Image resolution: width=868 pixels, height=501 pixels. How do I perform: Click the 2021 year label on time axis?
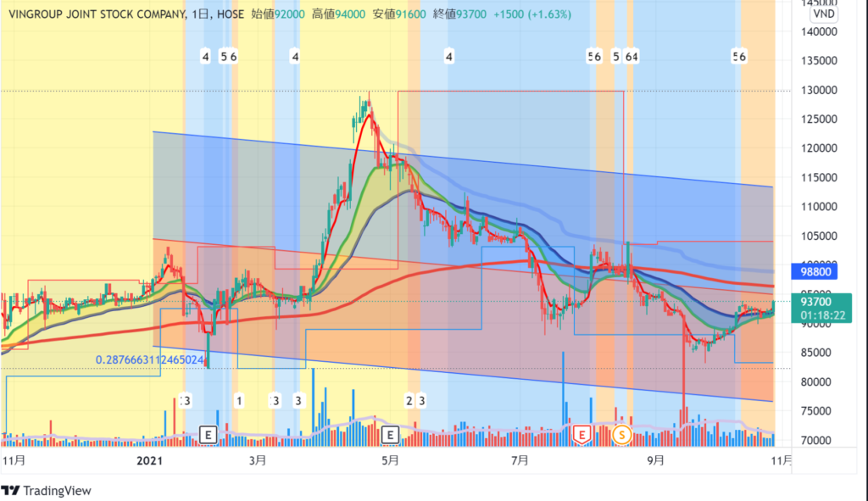[149, 460]
